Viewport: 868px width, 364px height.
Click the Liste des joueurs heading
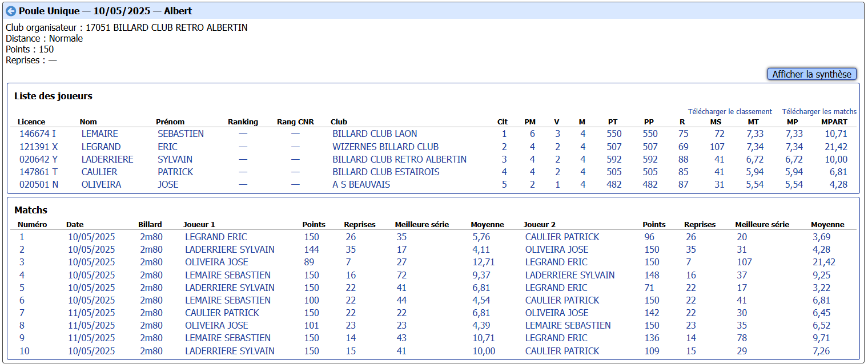click(53, 96)
